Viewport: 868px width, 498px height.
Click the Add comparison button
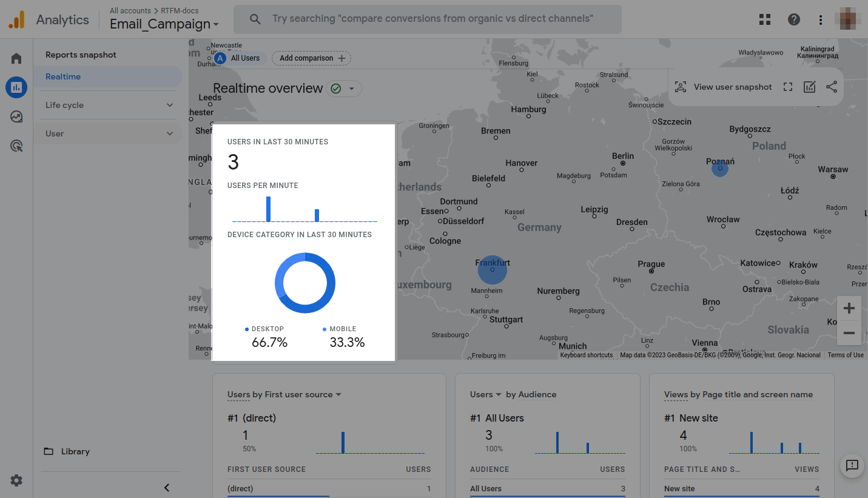[x=312, y=58]
